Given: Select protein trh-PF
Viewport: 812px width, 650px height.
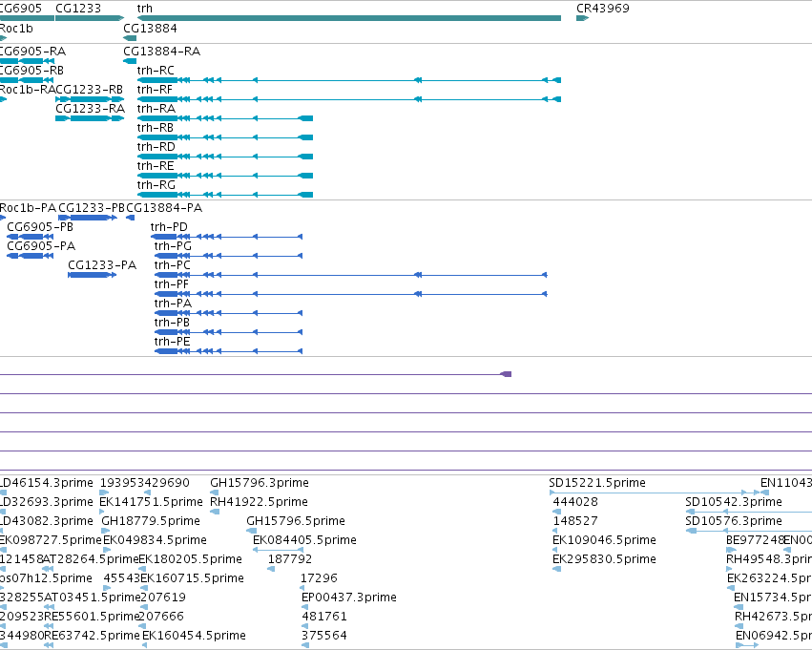Looking at the screenshot, I should (172, 284).
